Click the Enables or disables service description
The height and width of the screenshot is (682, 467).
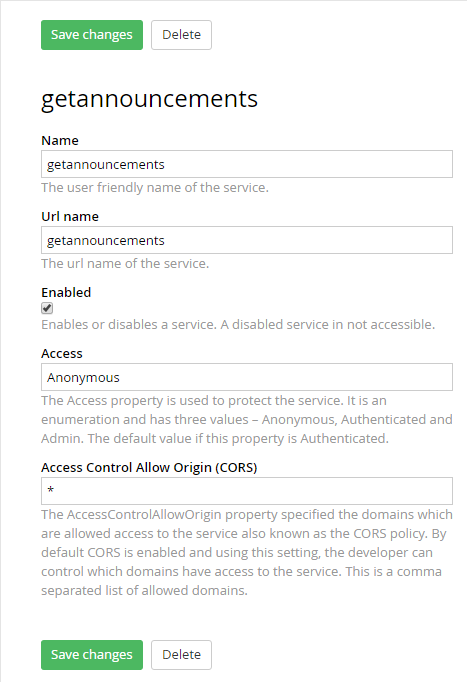[238, 324]
